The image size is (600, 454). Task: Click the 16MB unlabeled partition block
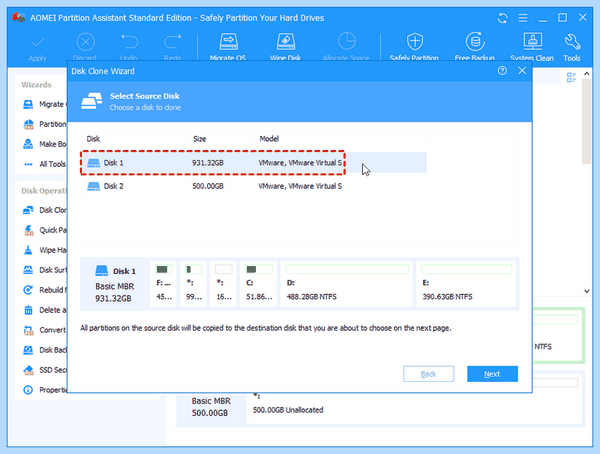pos(223,284)
